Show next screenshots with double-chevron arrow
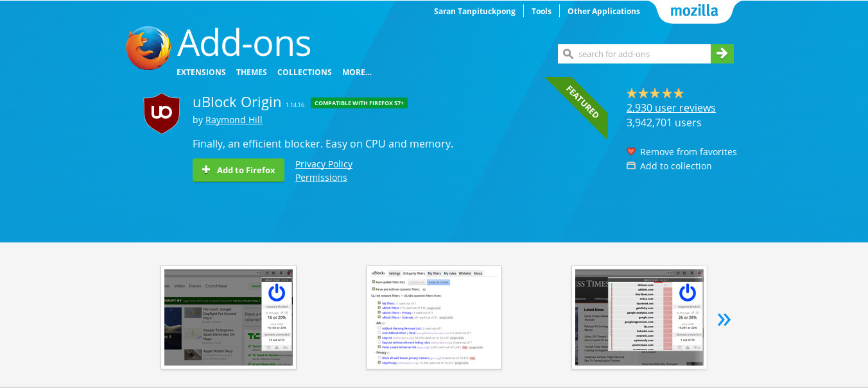Image resolution: width=868 pixels, height=388 pixels. (724, 319)
